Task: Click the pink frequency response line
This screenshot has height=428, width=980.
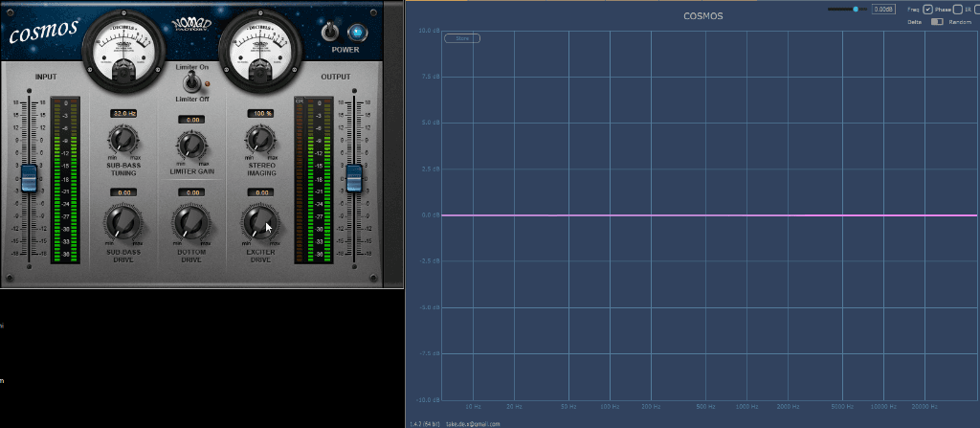Action: [x=709, y=215]
